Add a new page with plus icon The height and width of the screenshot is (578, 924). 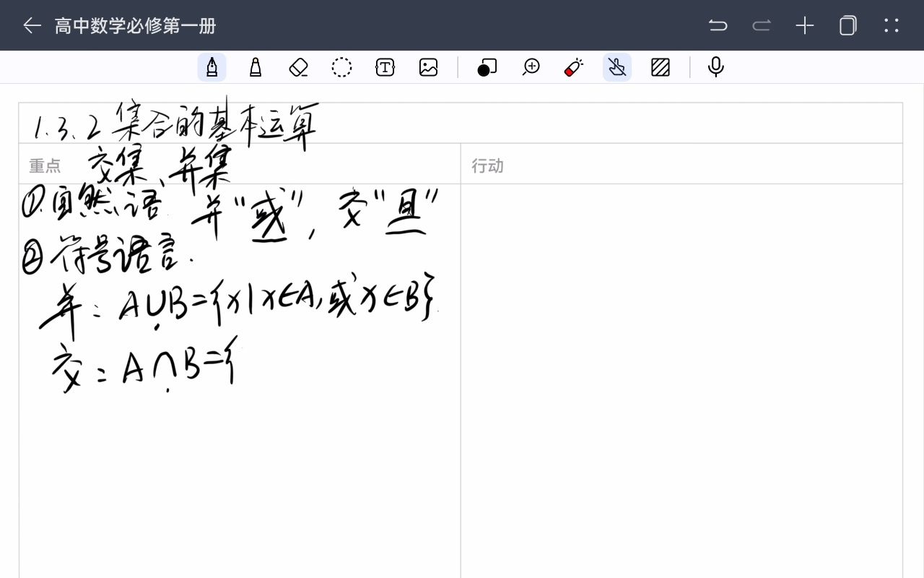click(805, 26)
